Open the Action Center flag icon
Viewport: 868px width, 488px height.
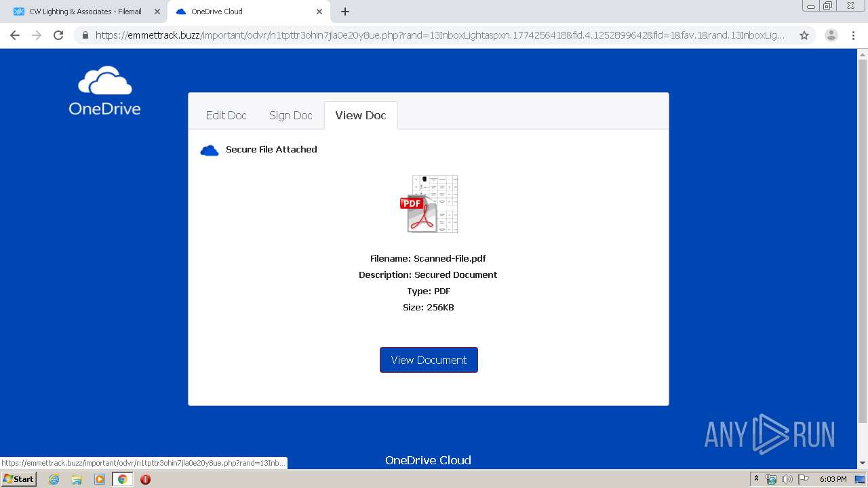pyautogui.click(x=804, y=479)
